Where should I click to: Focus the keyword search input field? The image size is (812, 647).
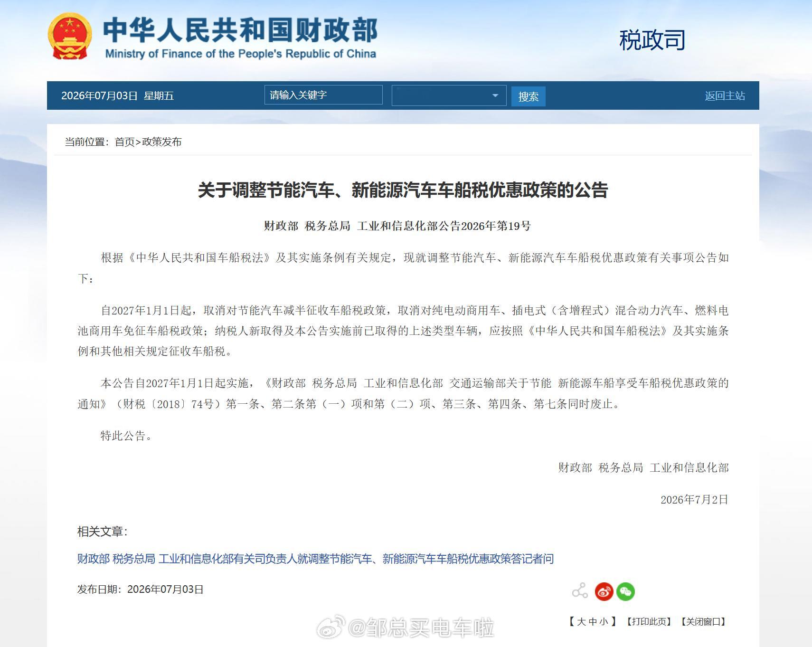click(323, 95)
